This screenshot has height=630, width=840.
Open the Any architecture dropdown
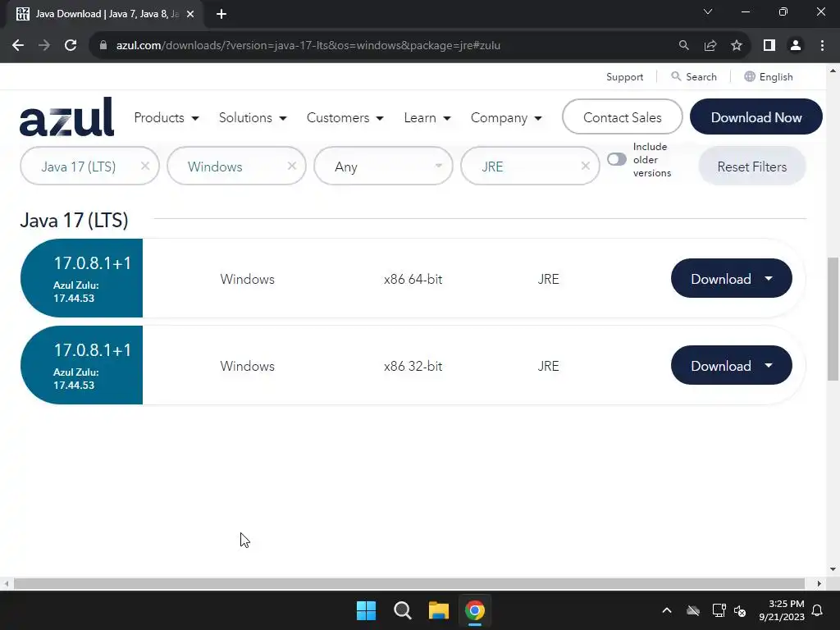coord(384,167)
